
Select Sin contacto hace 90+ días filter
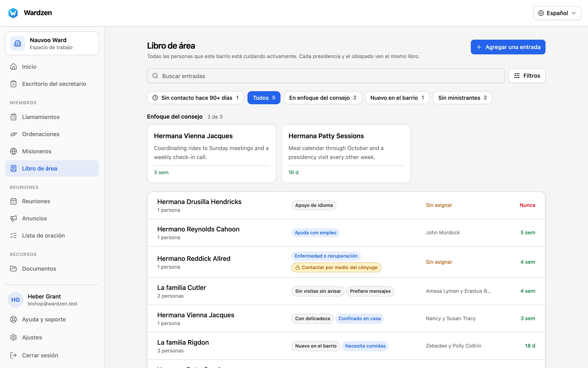point(195,98)
